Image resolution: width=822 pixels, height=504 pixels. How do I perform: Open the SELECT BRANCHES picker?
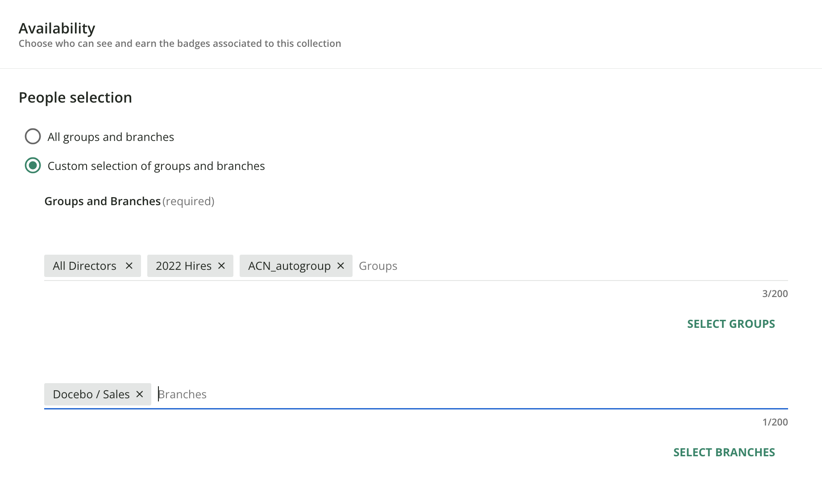click(724, 452)
